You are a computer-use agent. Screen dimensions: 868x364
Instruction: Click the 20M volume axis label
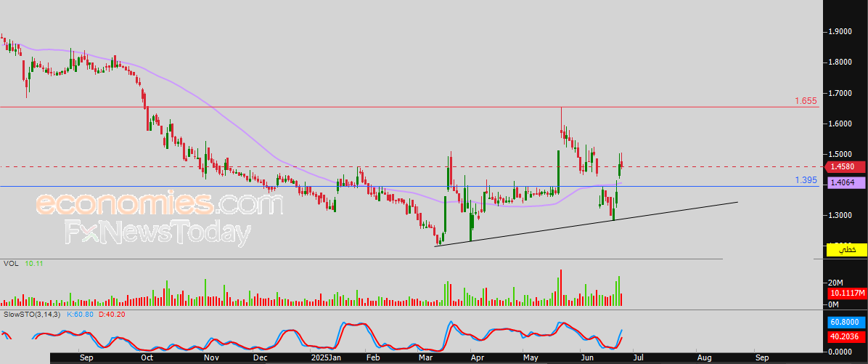835,283
